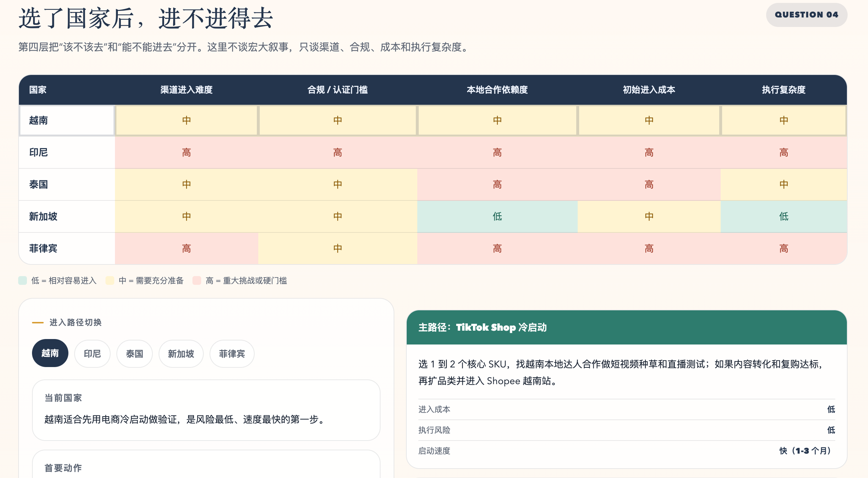Click the 渠道进入难度 column header
This screenshot has height=478, width=868.
(x=186, y=90)
